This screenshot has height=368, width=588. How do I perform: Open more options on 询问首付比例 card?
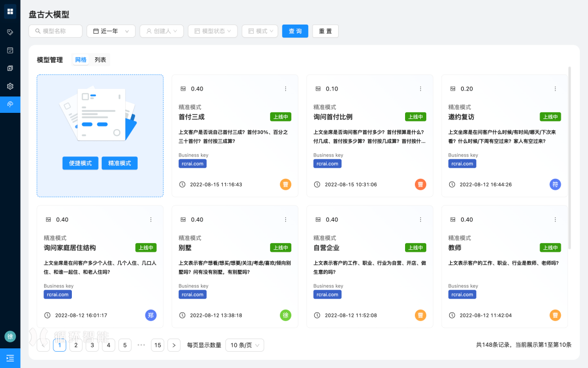point(420,89)
